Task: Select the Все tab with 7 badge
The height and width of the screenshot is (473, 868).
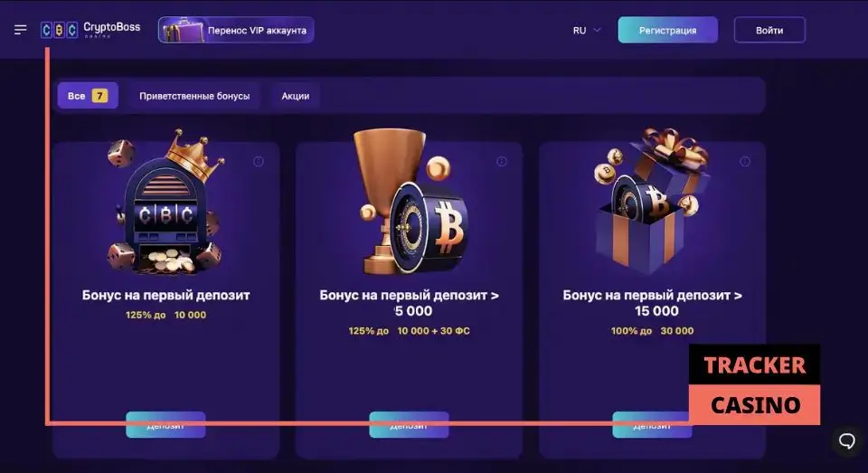Action: [88, 96]
